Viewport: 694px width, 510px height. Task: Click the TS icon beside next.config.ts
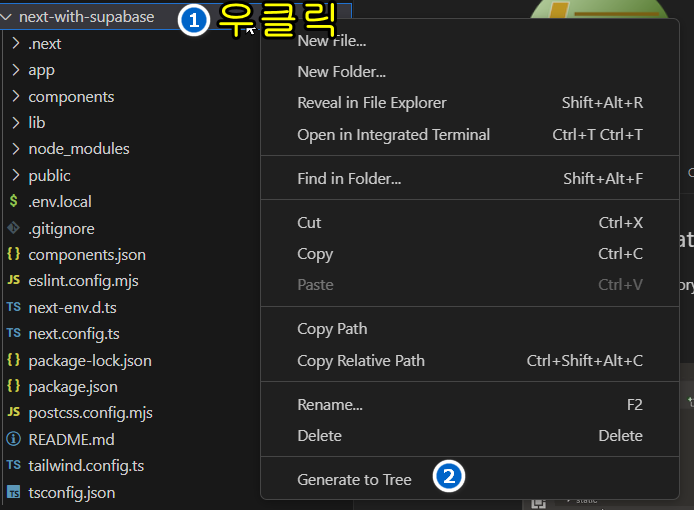(x=13, y=334)
